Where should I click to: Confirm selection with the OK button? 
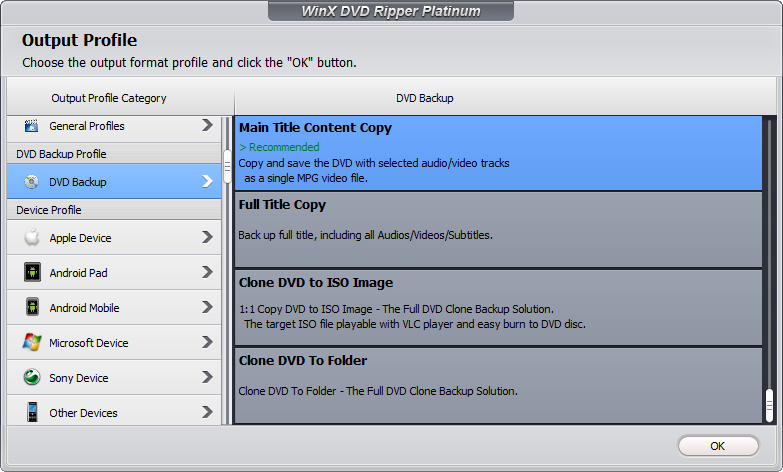coord(718,446)
